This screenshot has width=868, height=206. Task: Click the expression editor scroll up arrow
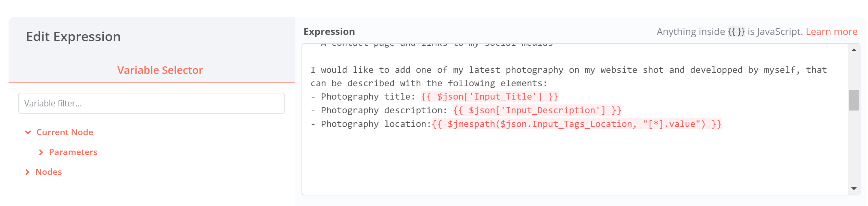(x=854, y=50)
